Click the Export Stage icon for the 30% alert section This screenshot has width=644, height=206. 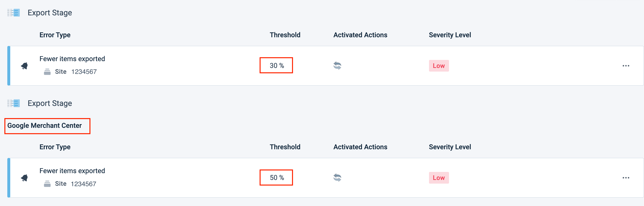tap(14, 13)
